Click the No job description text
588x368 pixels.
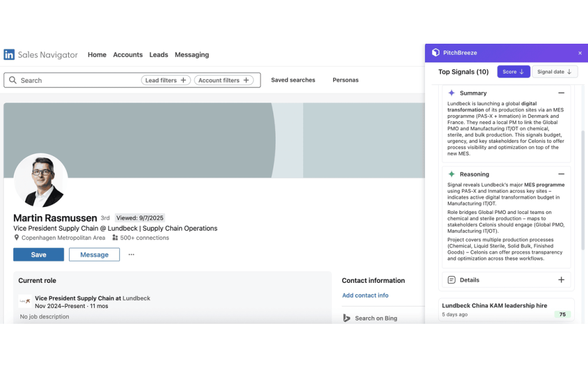click(x=44, y=317)
